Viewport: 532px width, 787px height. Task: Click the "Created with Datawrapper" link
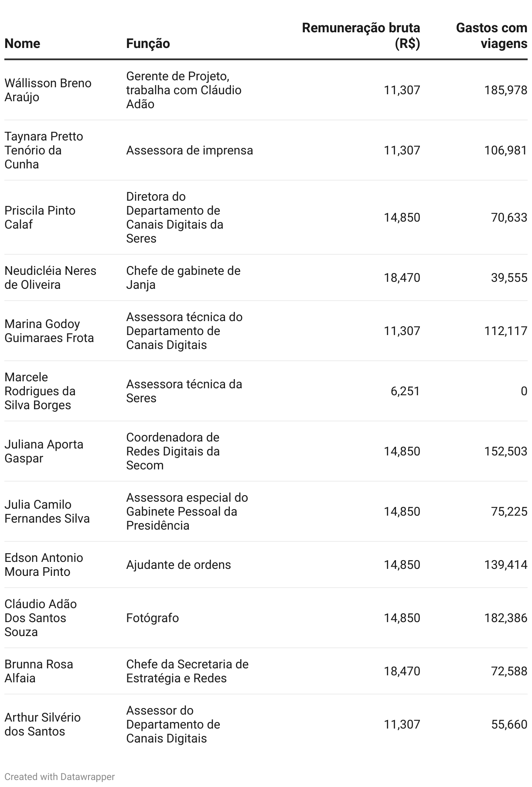(x=60, y=777)
